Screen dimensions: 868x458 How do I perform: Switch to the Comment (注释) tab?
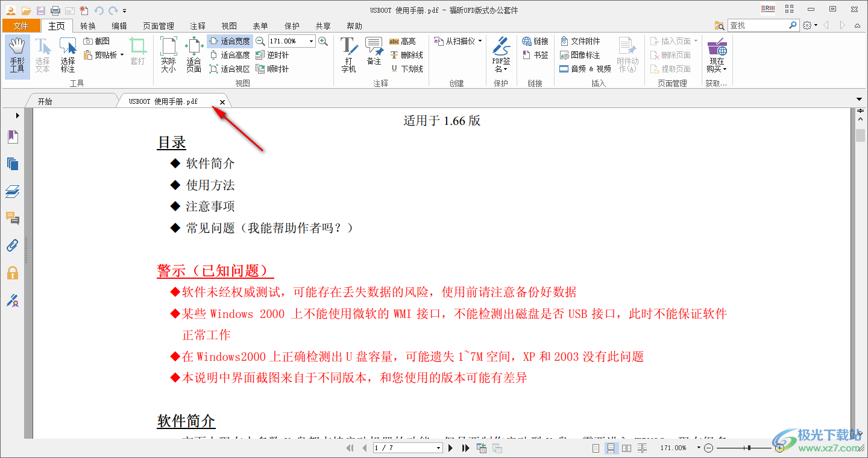[198, 26]
